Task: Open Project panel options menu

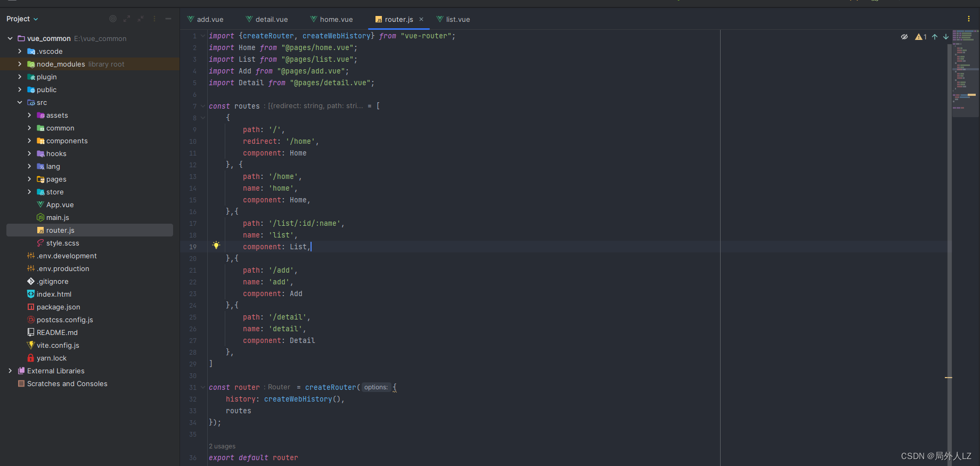Action: coord(154,19)
